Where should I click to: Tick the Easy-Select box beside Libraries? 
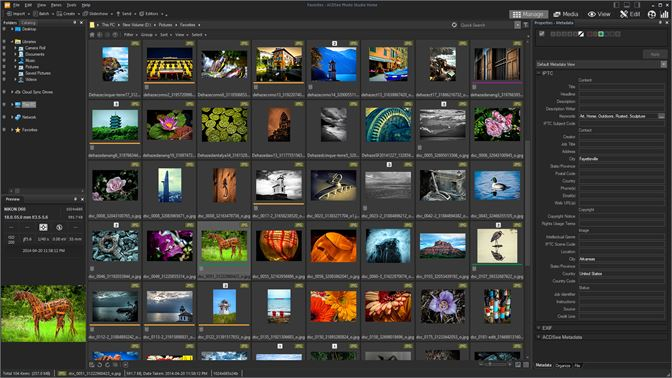coord(4,42)
